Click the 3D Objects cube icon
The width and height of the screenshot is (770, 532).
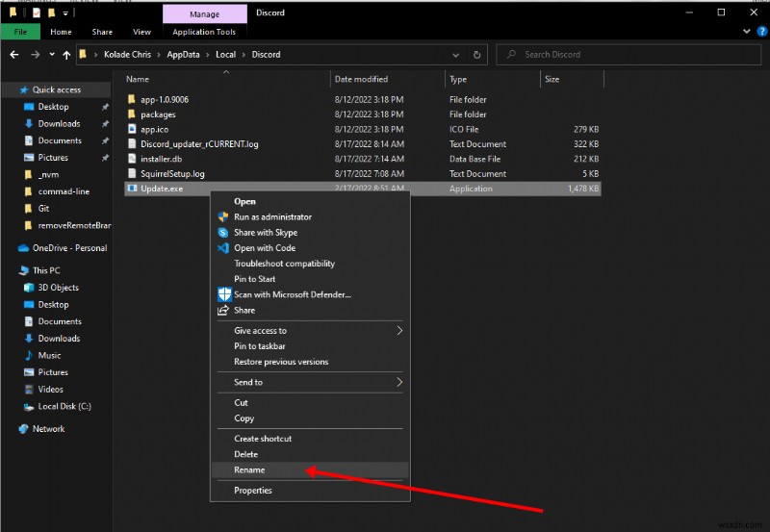[29, 288]
